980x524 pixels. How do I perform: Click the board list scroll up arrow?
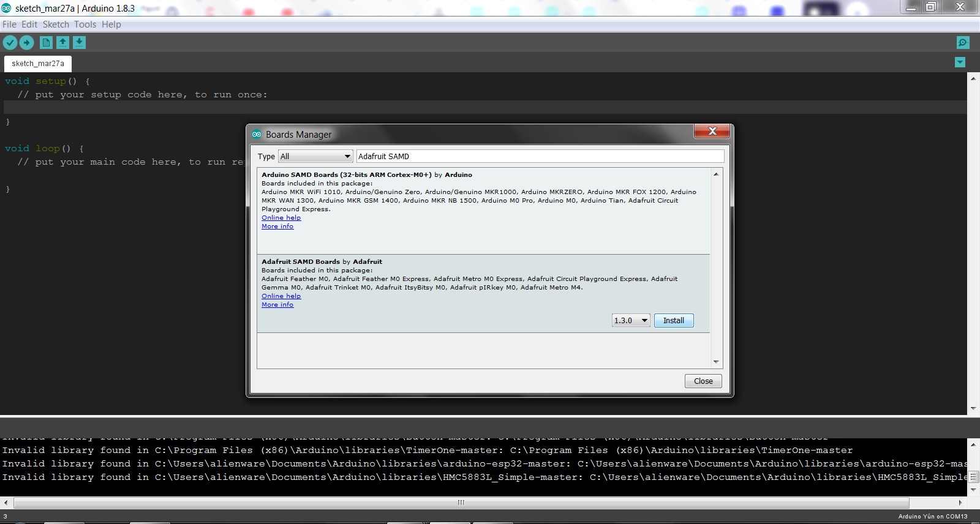(716, 174)
